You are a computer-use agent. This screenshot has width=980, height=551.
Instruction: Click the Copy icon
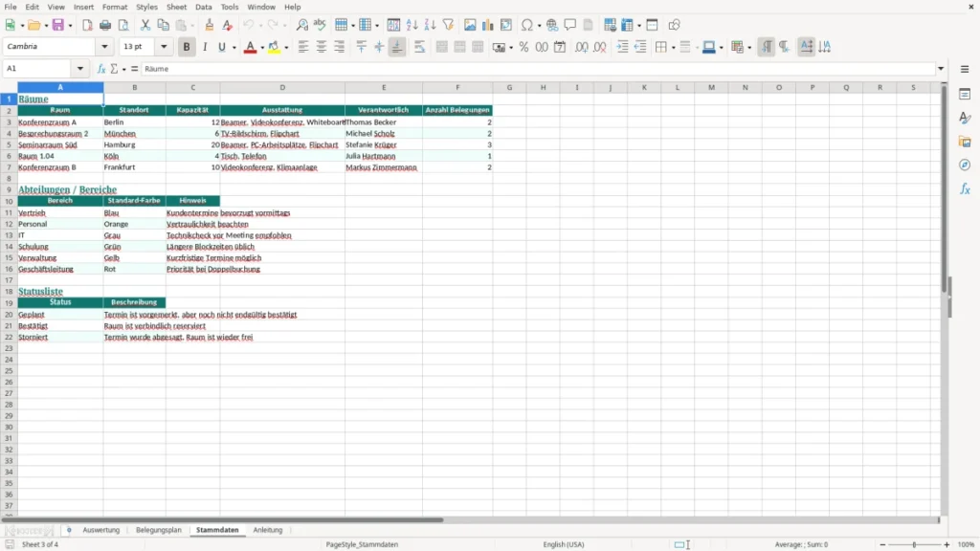click(x=163, y=25)
